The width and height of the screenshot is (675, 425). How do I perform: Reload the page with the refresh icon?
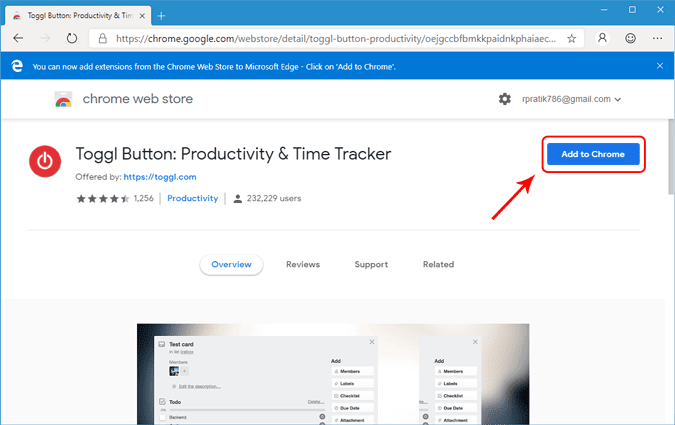pos(72,38)
